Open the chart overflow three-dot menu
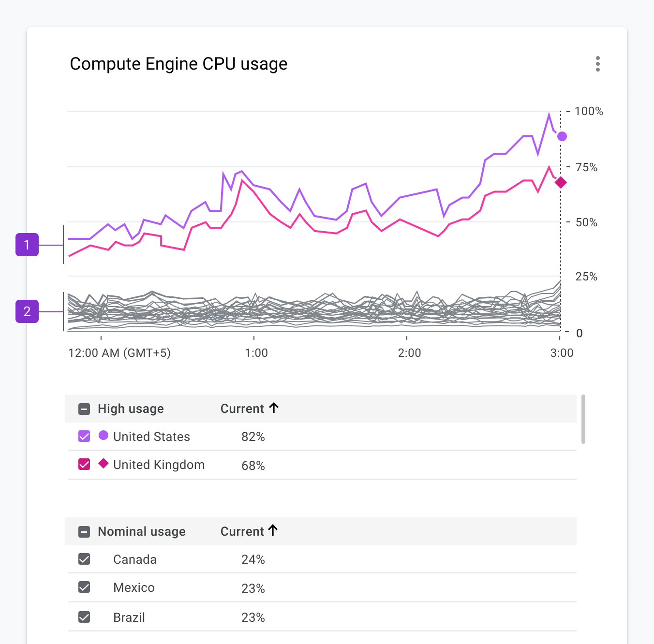This screenshot has width=654, height=644. click(x=598, y=64)
